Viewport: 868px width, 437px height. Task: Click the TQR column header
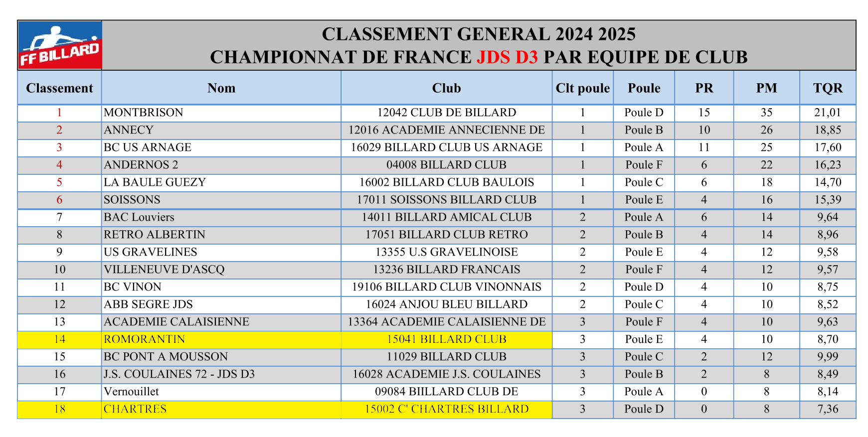point(828,88)
